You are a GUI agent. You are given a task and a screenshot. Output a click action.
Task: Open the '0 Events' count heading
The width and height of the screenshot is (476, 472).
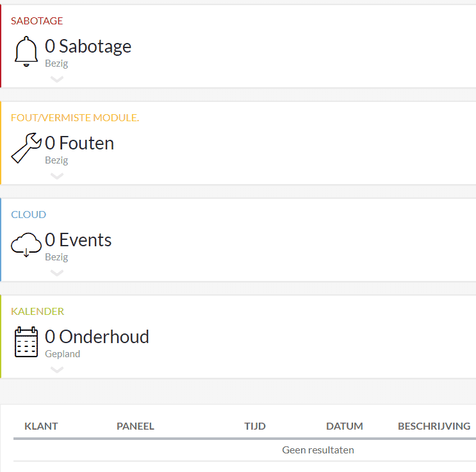78,240
